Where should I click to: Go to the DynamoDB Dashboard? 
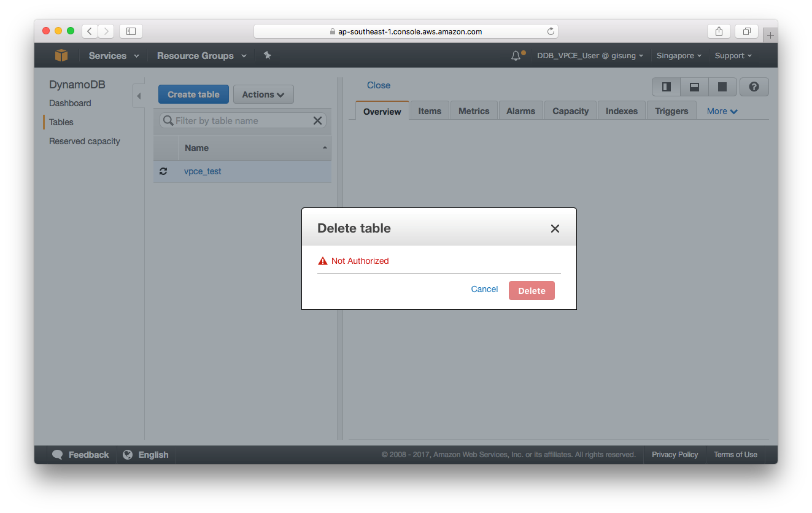pyautogui.click(x=70, y=103)
